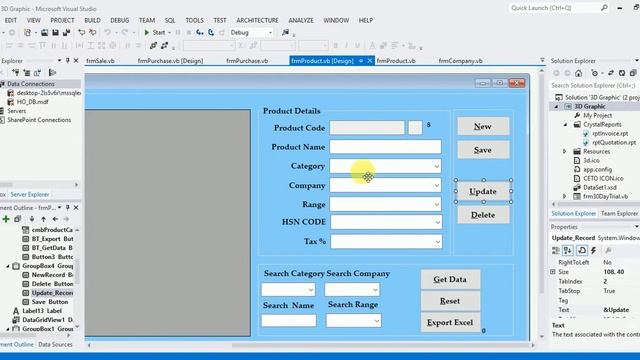The height and width of the screenshot is (360, 640).
Task: Open the ARCHITECTURE menu
Action: pos(258,20)
